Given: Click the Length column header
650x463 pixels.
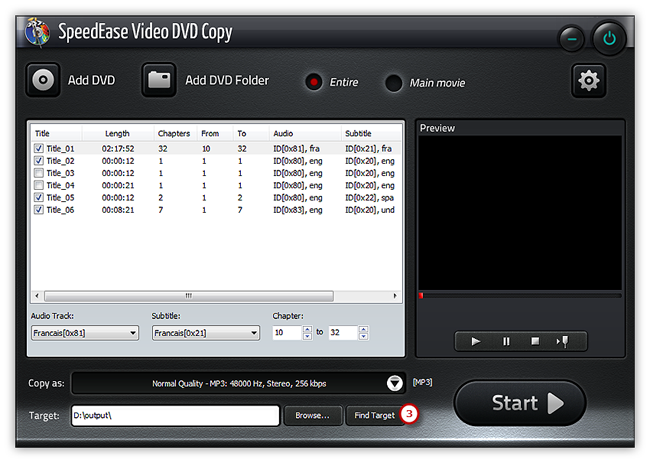Looking at the screenshot, I should click(x=117, y=133).
